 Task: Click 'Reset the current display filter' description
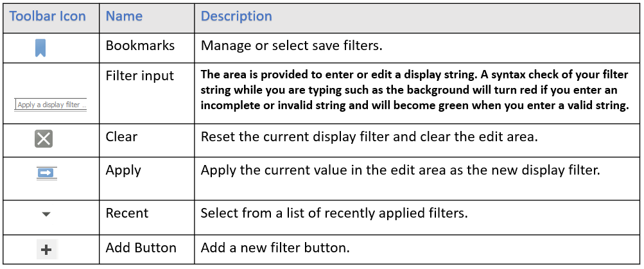point(294,136)
